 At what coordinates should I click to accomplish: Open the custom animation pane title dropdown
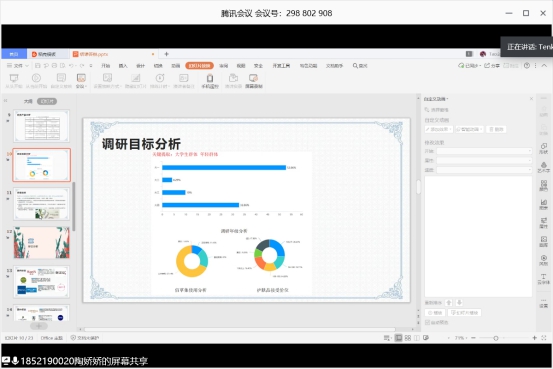(436, 99)
